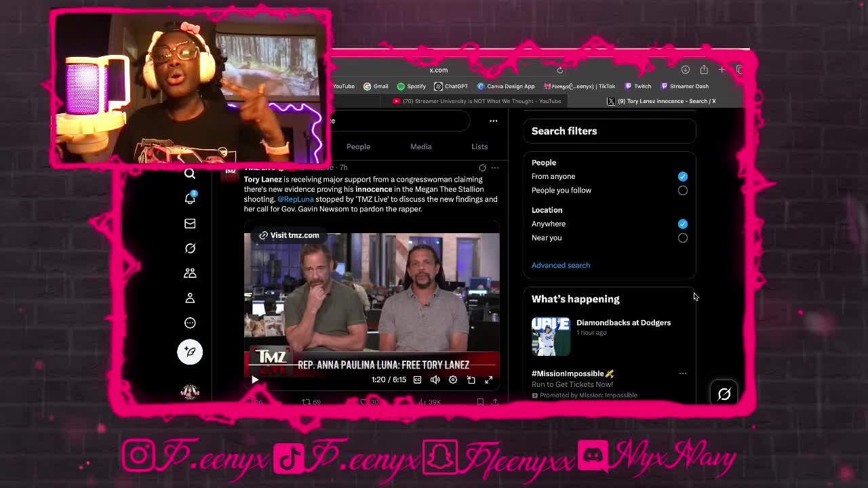Select the People you follow radio option
Viewport: 868px width, 488px height.
[682, 190]
